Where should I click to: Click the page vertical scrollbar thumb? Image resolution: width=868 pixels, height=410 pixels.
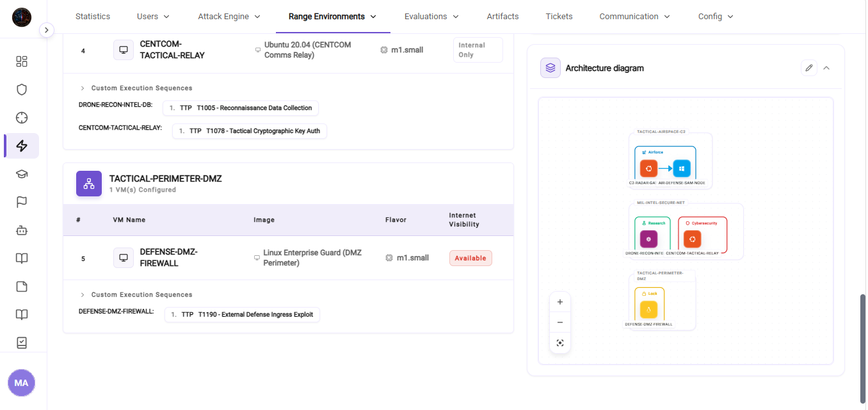(x=863, y=347)
